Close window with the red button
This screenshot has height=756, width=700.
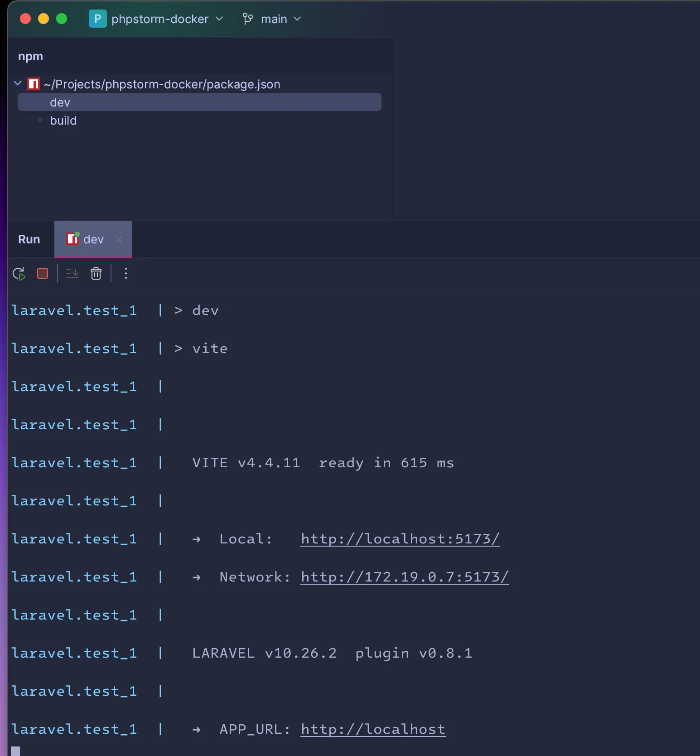(25, 19)
